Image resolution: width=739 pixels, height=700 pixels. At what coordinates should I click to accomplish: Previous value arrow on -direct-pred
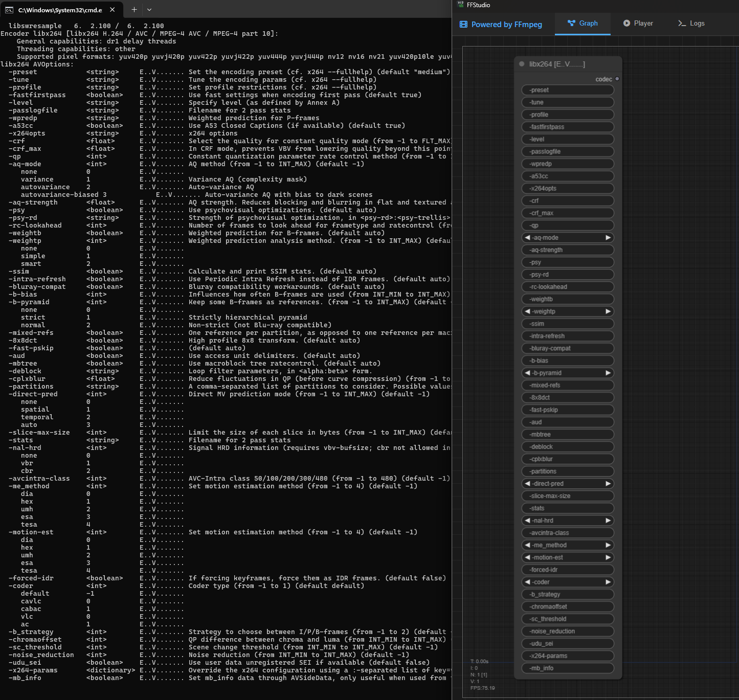click(x=528, y=484)
